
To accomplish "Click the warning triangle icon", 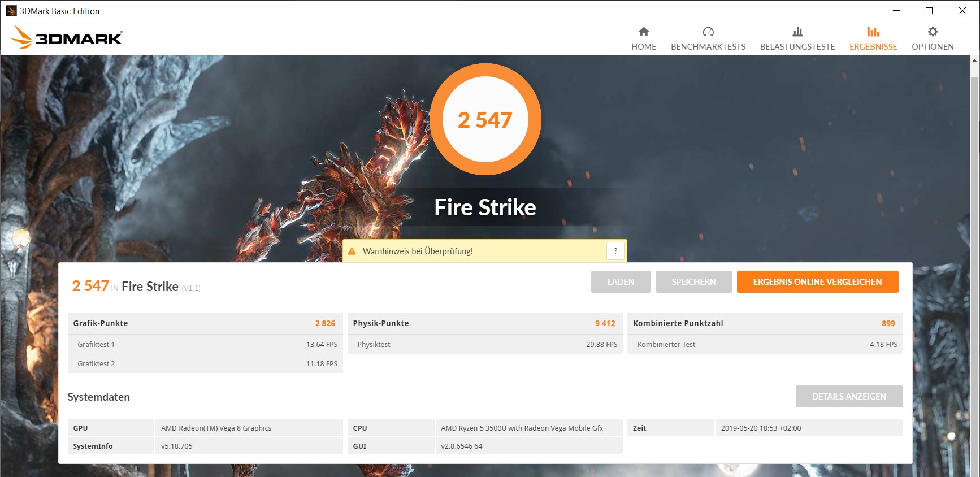I will point(352,251).
